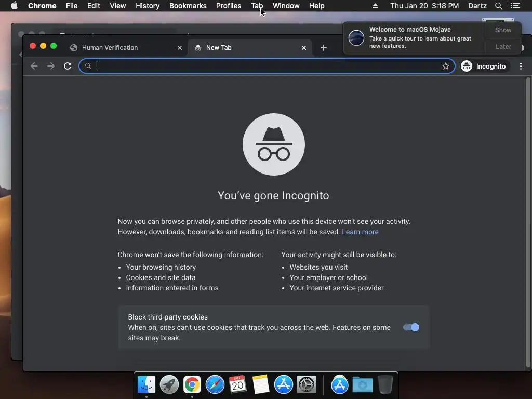Click the back navigation arrow
The width and height of the screenshot is (532, 399).
(34, 66)
